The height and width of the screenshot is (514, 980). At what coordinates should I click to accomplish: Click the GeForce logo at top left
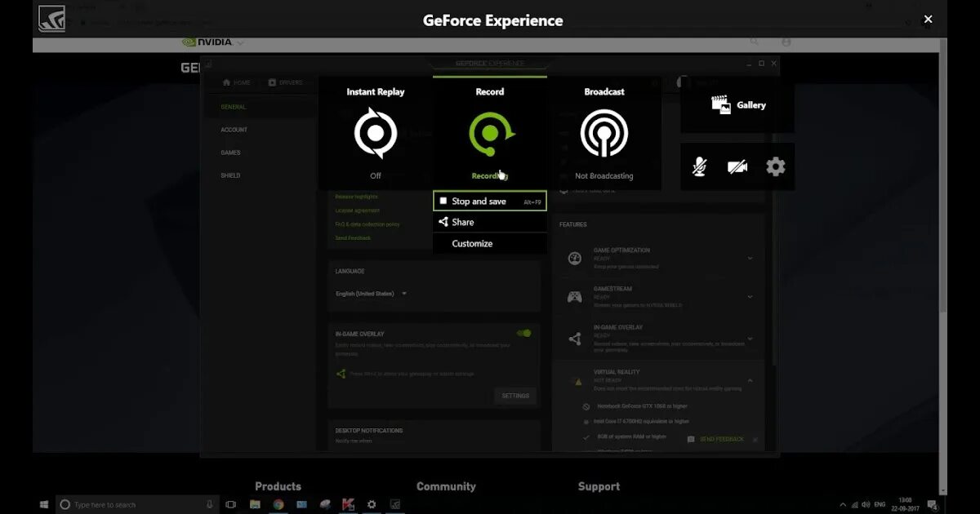pyautogui.click(x=51, y=19)
